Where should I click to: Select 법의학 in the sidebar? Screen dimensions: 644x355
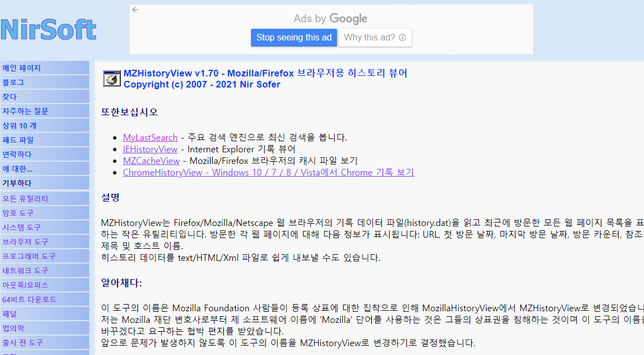point(44,328)
